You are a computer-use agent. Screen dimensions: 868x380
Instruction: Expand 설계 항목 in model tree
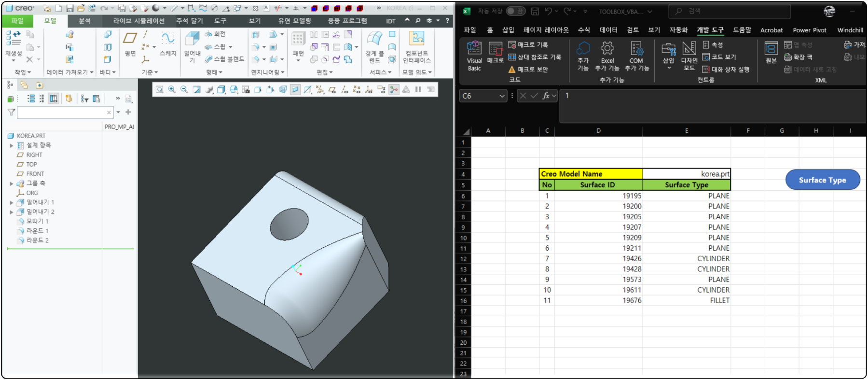click(x=11, y=145)
